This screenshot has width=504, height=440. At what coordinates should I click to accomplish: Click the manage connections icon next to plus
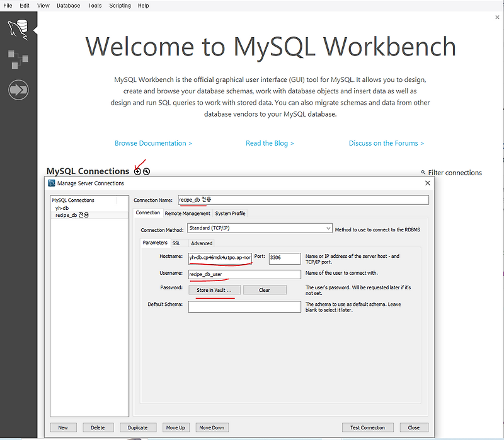147,171
